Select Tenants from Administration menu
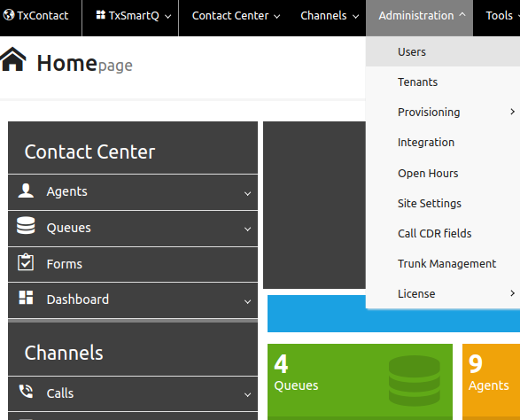Screen dimensions: 520x420 click(x=443, y=82)
